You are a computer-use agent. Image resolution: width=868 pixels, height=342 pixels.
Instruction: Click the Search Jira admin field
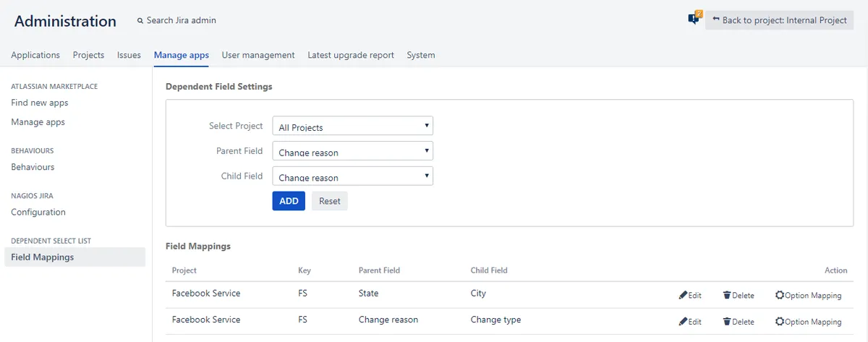point(181,20)
